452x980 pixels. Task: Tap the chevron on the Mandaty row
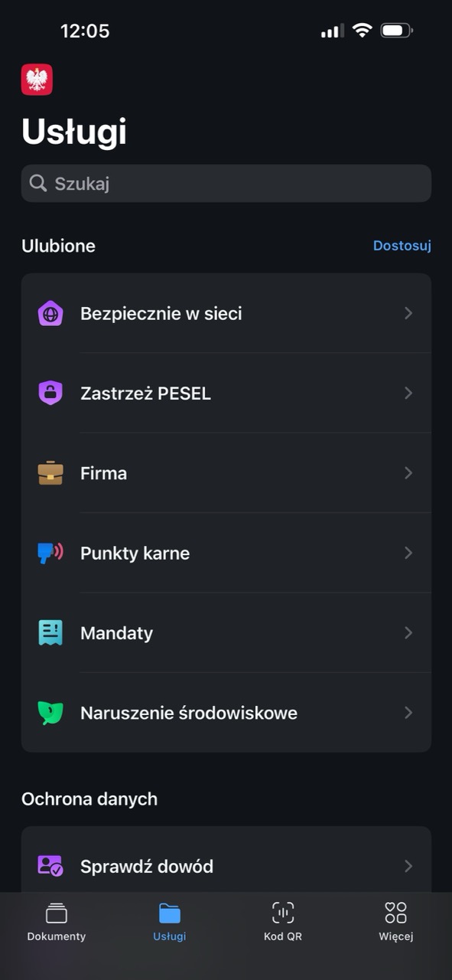(408, 632)
